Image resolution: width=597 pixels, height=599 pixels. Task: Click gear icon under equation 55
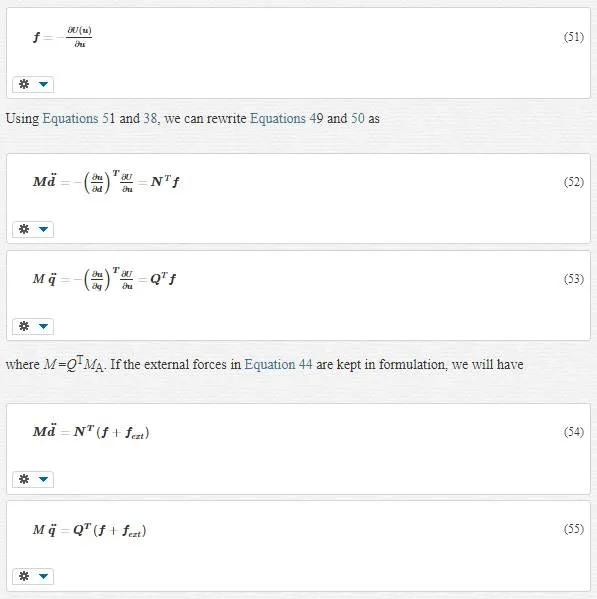coord(24,576)
